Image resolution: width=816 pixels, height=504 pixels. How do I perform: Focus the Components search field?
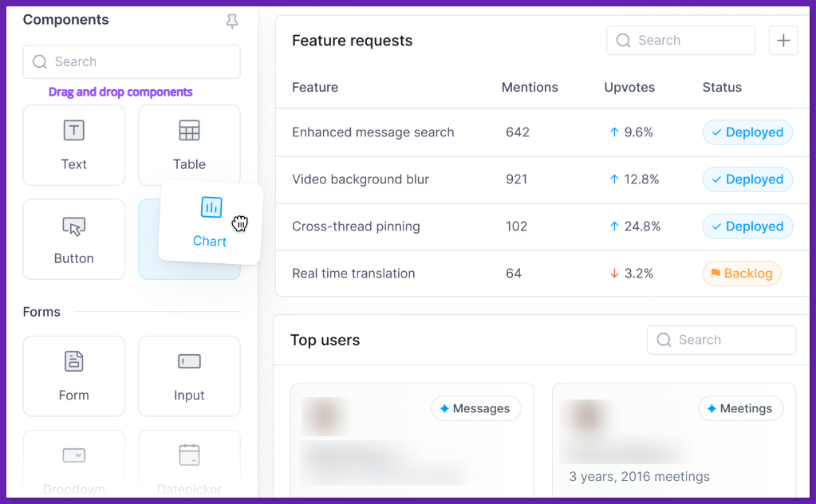[x=132, y=62]
